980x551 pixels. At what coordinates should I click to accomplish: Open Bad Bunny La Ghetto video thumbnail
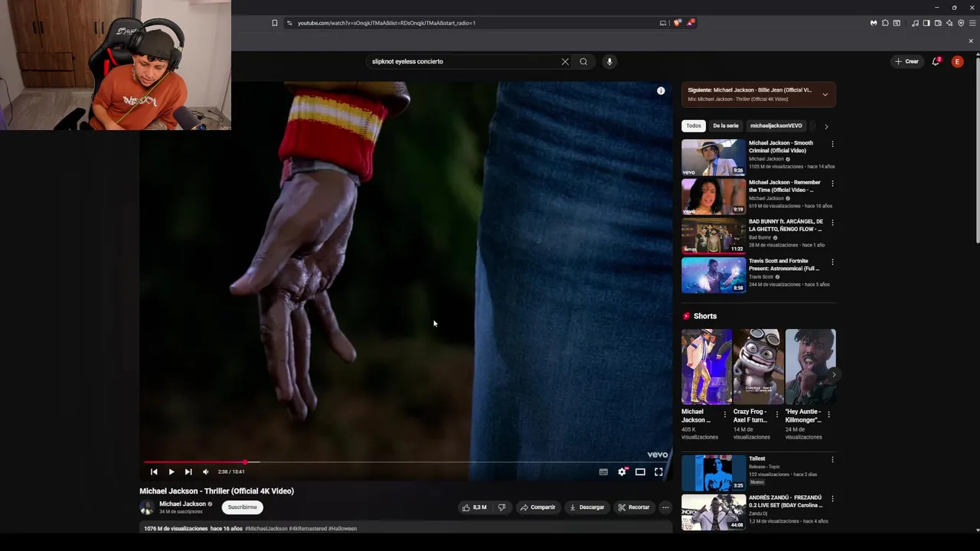[x=714, y=236]
